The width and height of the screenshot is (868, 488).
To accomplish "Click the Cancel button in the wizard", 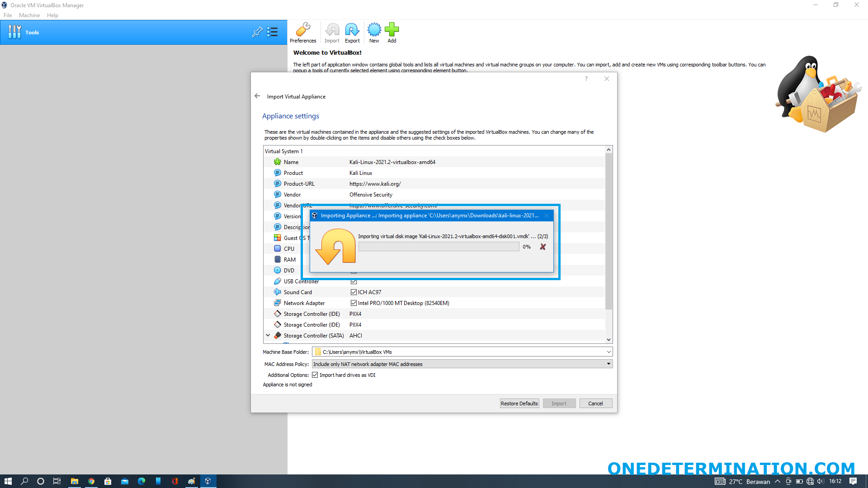I will click(595, 404).
